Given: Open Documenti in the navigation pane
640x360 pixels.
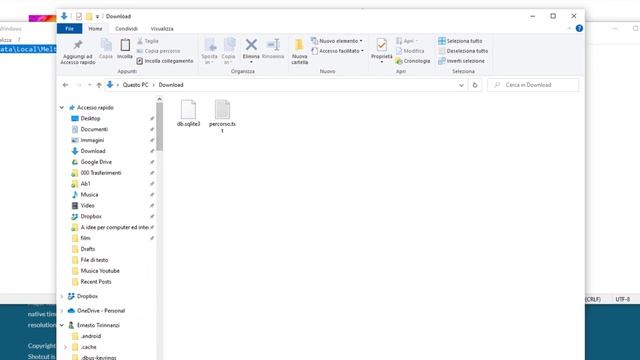Looking at the screenshot, I should click(x=94, y=129).
